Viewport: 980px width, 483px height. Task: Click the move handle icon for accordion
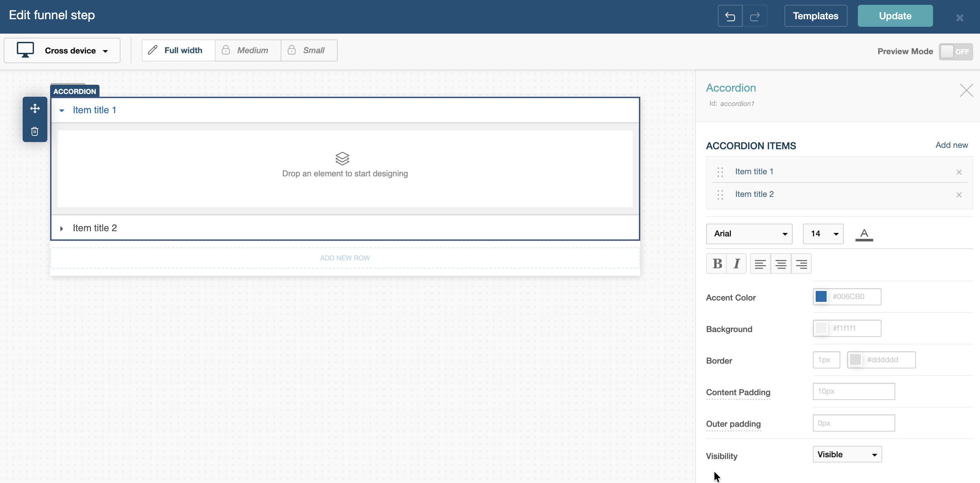click(x=35, y=109)
